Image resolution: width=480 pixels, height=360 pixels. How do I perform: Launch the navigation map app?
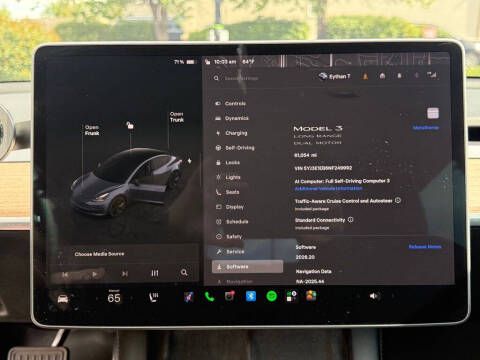[x=189, y=297]
